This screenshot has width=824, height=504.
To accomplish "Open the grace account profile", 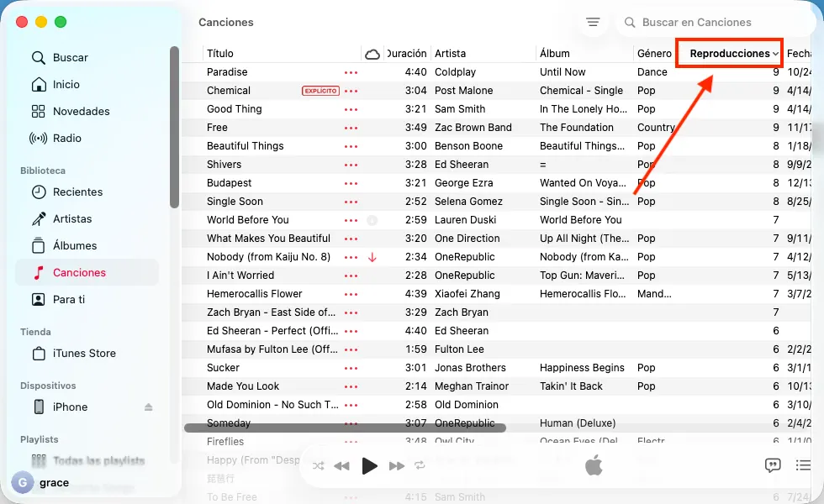I will click(x=41, y=482).
